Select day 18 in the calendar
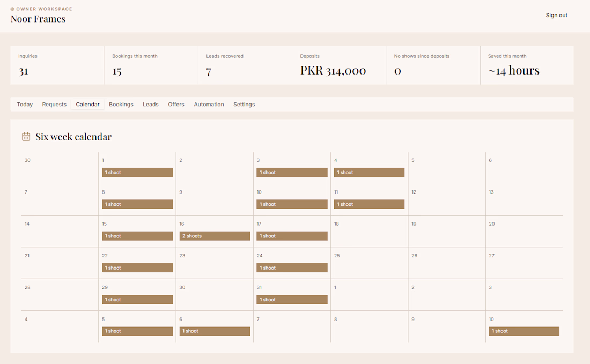 click(370, 231)
